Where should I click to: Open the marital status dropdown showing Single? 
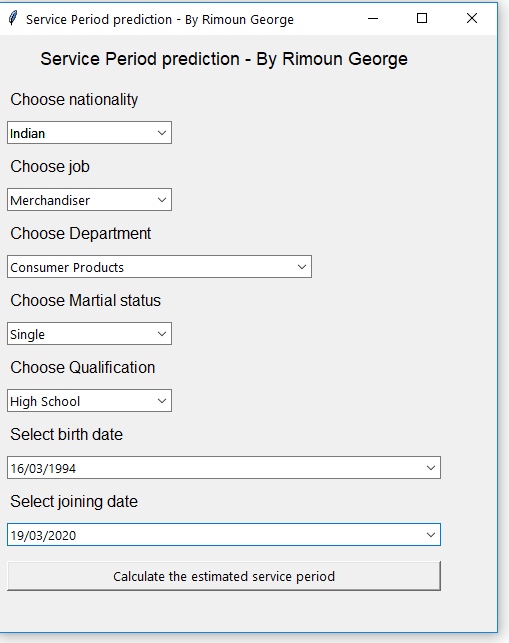[x=89, y=333]
